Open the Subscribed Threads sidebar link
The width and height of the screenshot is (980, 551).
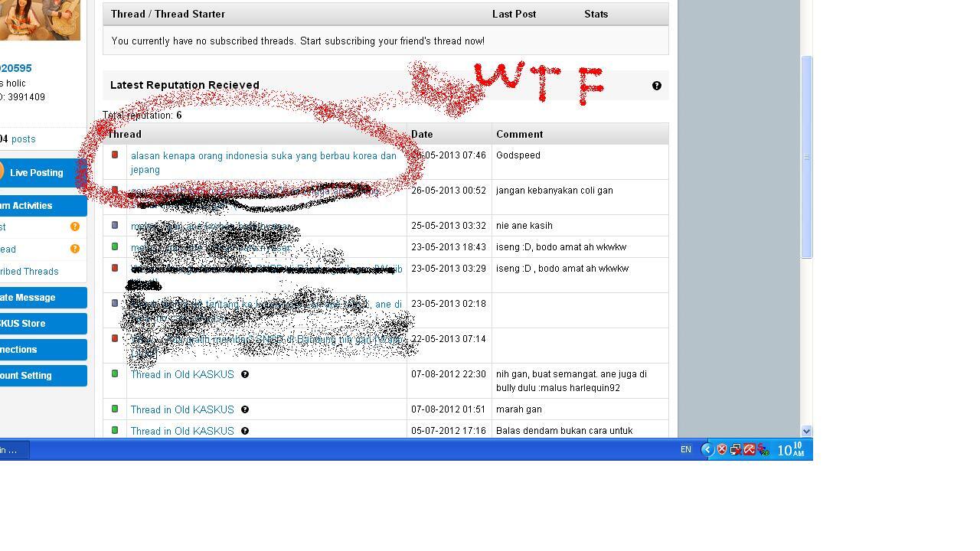pyautogui.click(x=29, y=272)
